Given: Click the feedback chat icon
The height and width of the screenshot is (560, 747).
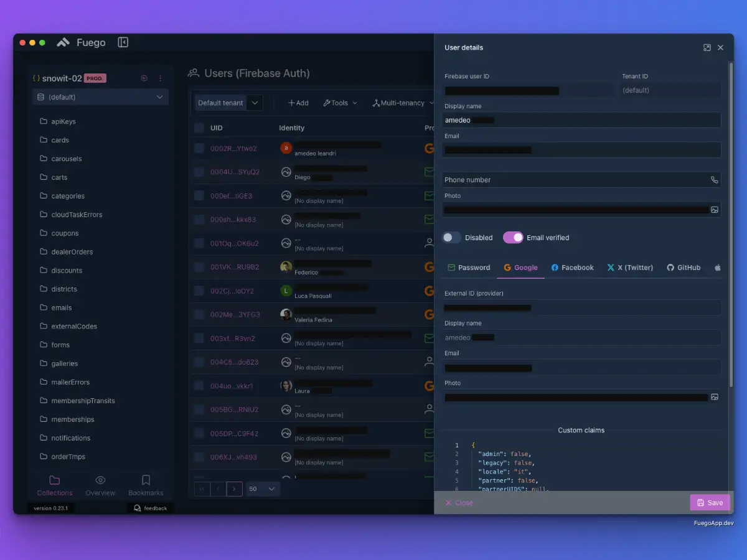Looking at the screenshot, I should coord(138,508).
